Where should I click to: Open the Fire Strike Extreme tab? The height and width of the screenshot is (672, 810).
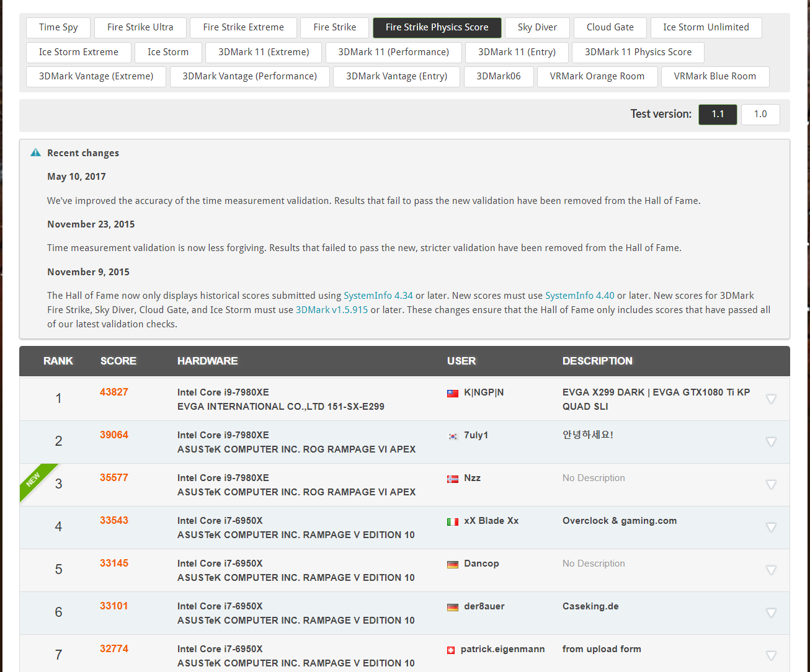[x=243, y=27]
